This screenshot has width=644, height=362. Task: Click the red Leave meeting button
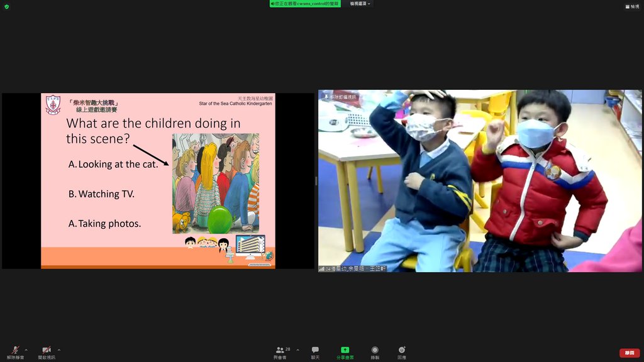click(629, 353)
